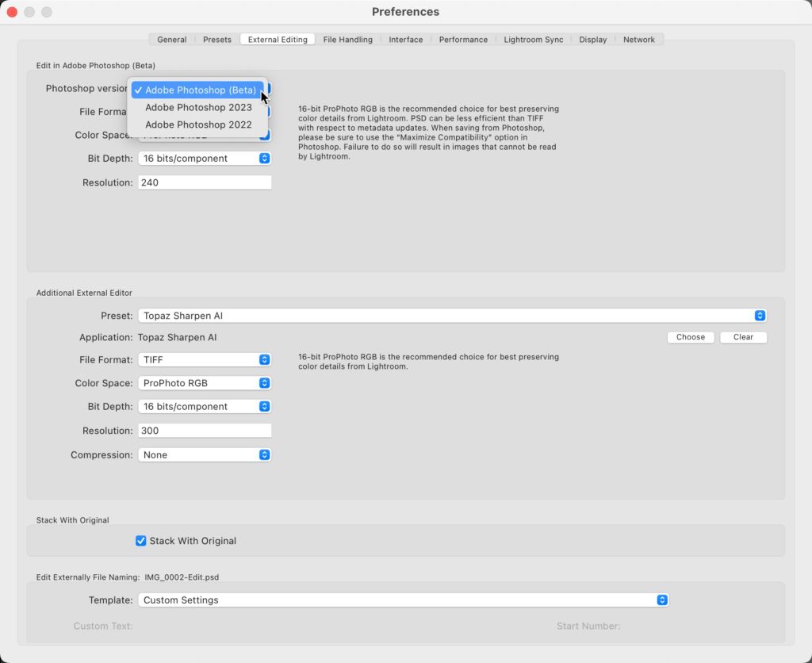Click the IMG_0002-Edit.psd file naming example
This screenshot has width=812, height=663.
tap(182, 577)
